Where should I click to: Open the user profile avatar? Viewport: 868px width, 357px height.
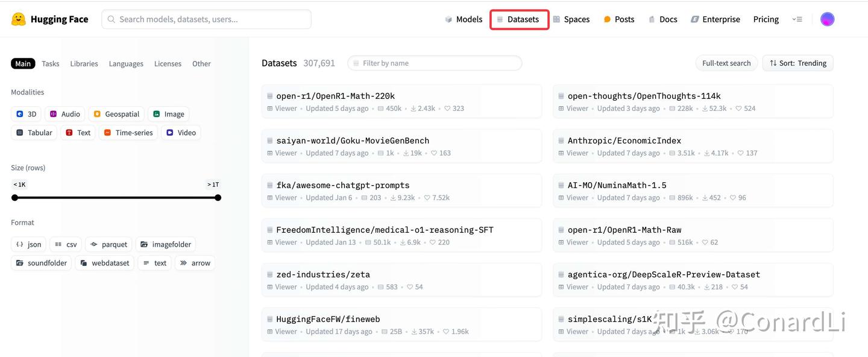[x=828, y=19]
